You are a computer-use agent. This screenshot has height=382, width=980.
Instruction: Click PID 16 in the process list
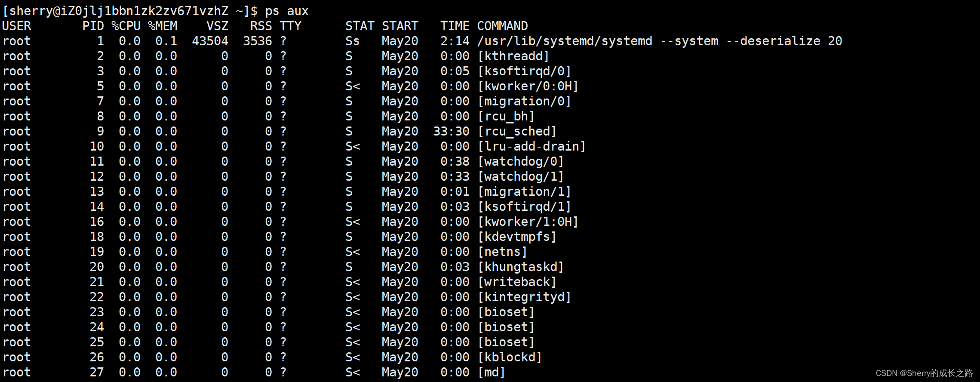[97, 222]
